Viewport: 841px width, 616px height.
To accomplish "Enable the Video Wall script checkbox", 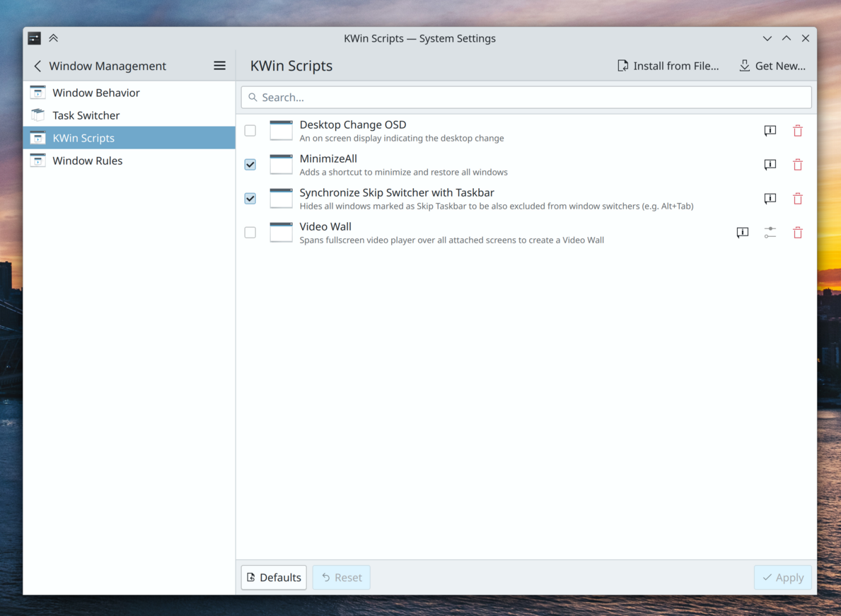I will (250, 232).
